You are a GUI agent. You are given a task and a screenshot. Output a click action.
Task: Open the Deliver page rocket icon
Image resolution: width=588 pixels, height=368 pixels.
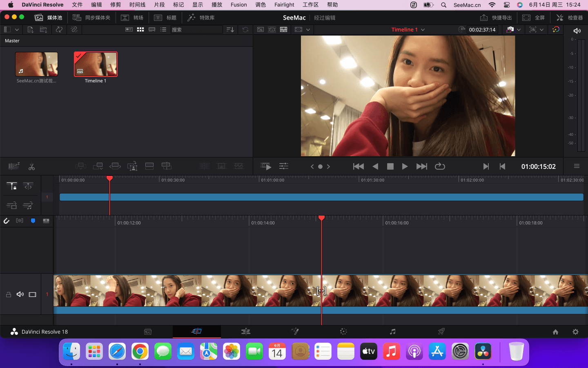coord(441,332)
